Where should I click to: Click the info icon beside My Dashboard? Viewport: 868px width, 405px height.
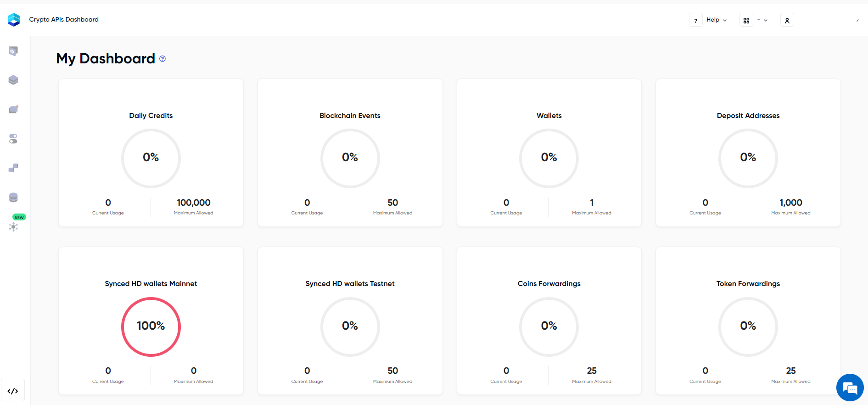click(x=162, y=59)
